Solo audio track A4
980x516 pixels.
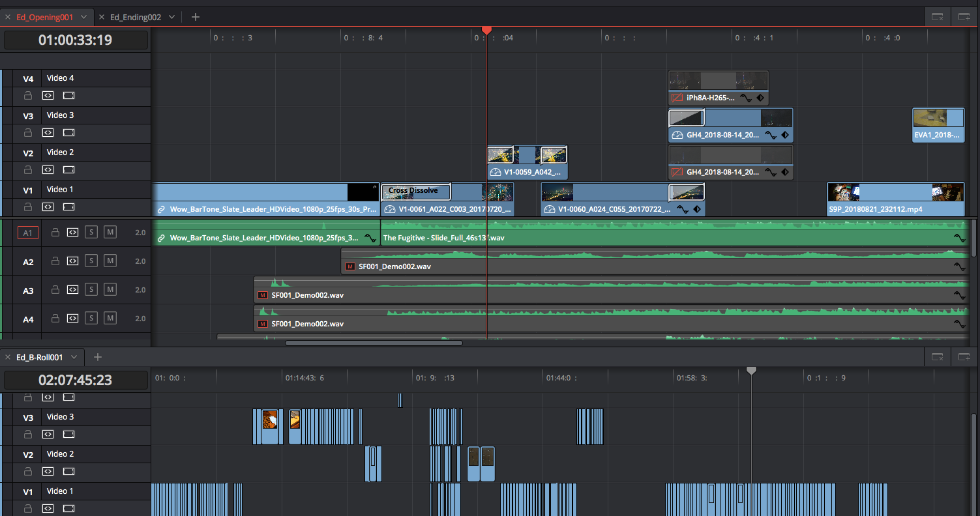(x=91, y=319)
